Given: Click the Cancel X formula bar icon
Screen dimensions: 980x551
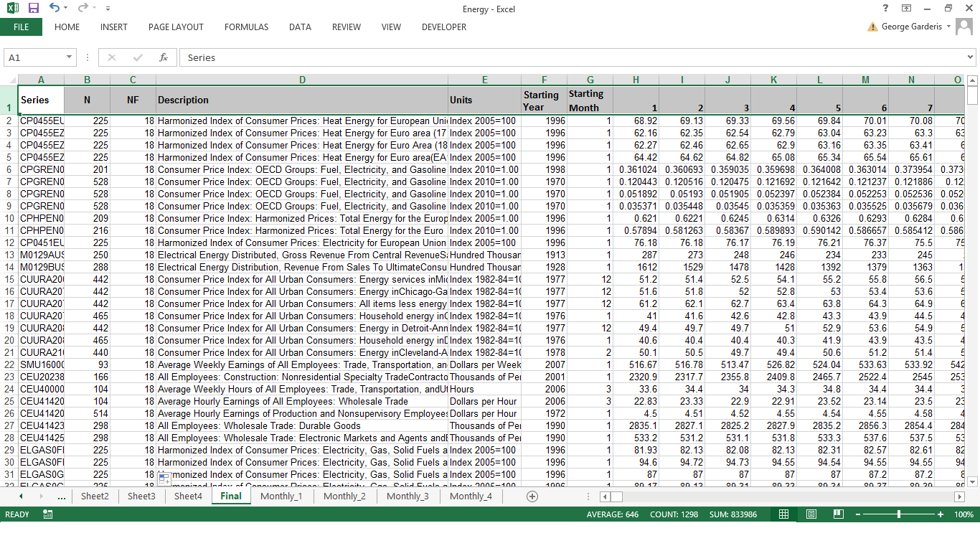Looking at the screenshot, I should [x=112, y=57].
